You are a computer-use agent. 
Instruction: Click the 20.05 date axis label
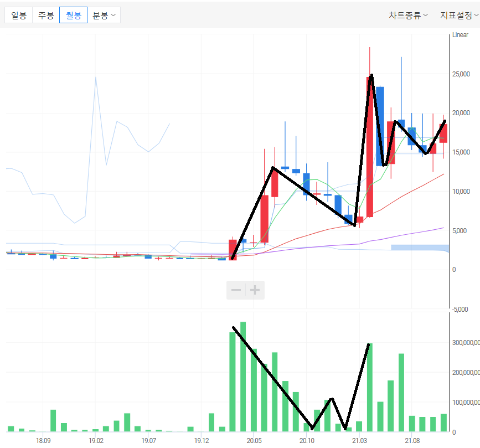[254, 441]
